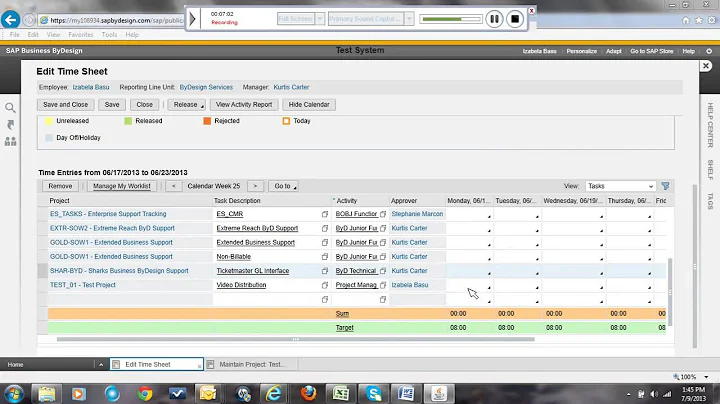720x404 pixels.
Task: Click the vertical table scrollbar
Action: pyautogui.click(x=669, y=292)
